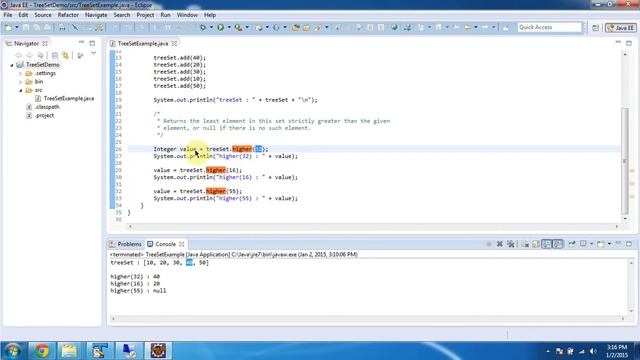Open the Navigate menu
Viewport: 640px width, 360px height.
pyautogui.click(x=96, y=15)
